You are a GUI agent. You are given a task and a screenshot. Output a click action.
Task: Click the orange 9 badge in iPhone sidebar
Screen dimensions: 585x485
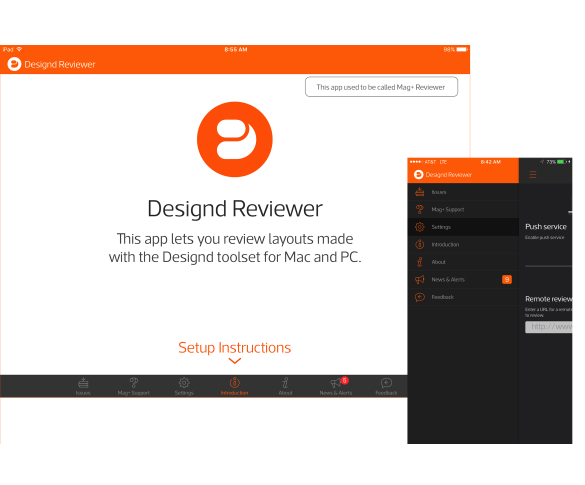click(x=507, y=279)
